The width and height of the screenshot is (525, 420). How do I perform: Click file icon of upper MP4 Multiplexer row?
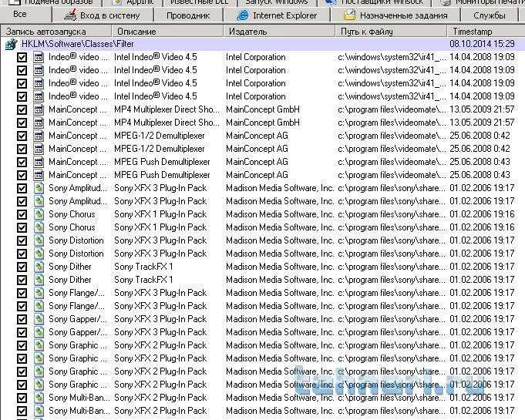pos(39,109)
